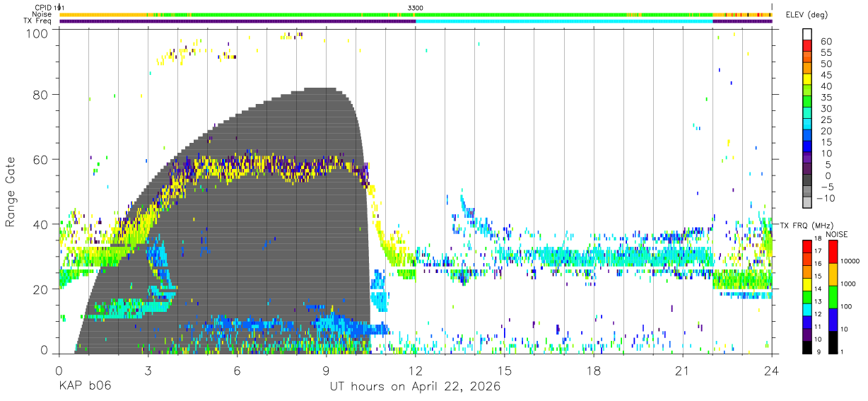
Task: Select the 6 tick on UT hours axis
Action: [x=237, y=371]
